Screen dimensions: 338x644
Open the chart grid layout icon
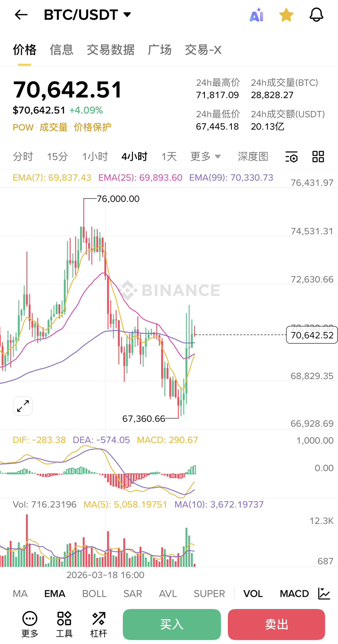coord(318,157)
